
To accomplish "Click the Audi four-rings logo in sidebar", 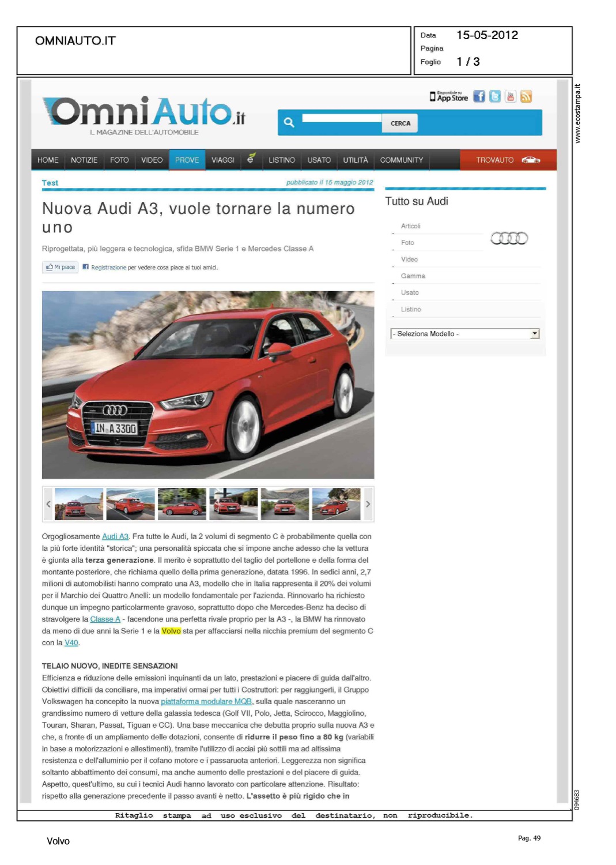I will point(509,238).
